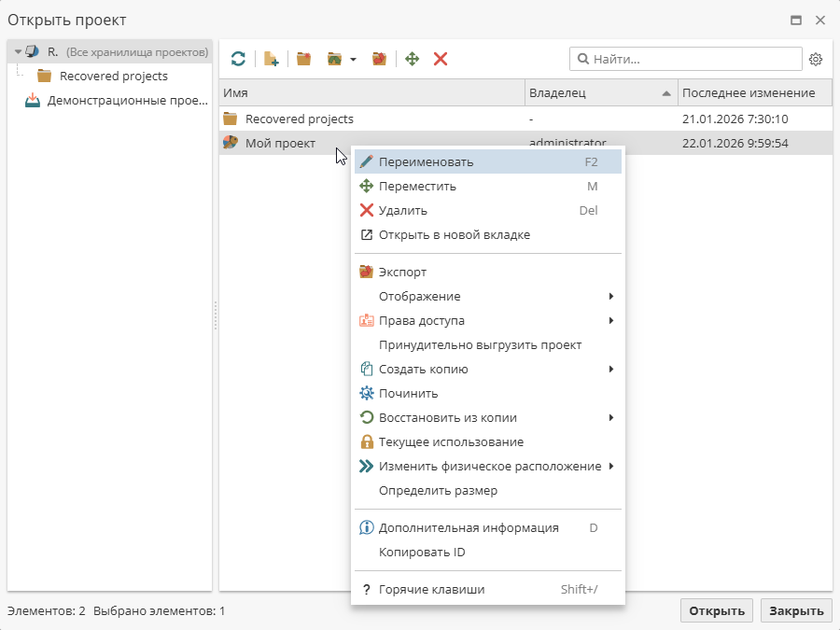Open the settings gear above the list

[816, 59]
